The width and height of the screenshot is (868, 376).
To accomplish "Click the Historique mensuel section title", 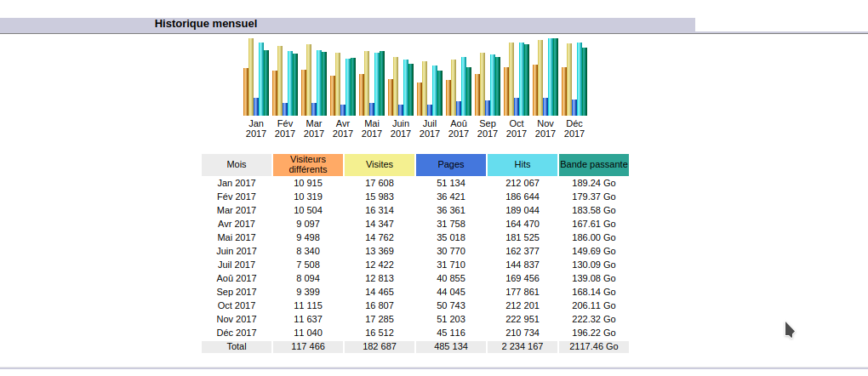I will coord(206,24).
